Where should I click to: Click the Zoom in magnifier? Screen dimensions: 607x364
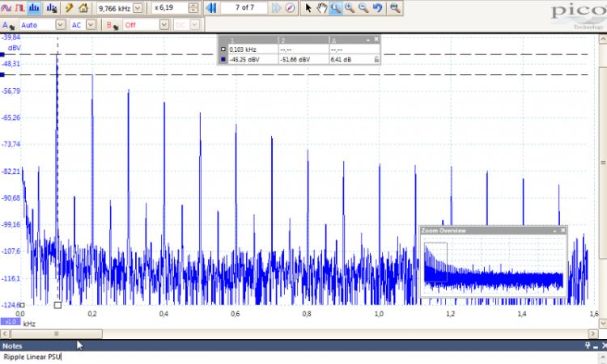350,8
